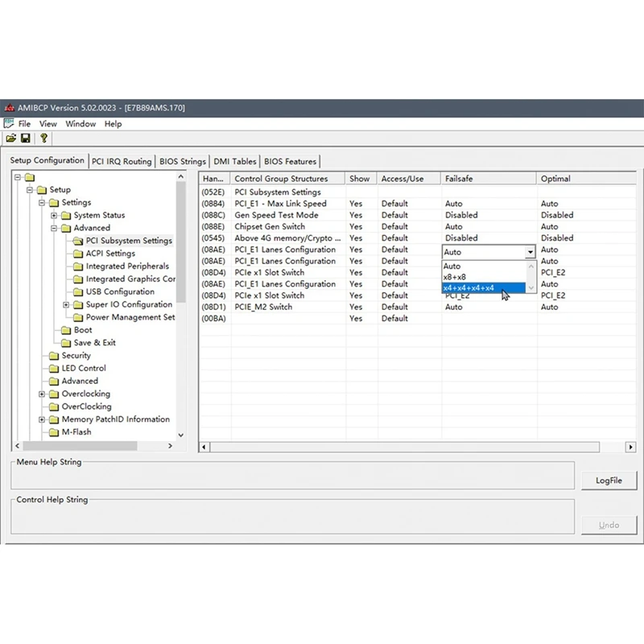Click the Failsafe Auto combo box arrow
This screenshot has width=644, height=644.
(x=530, y=252)
